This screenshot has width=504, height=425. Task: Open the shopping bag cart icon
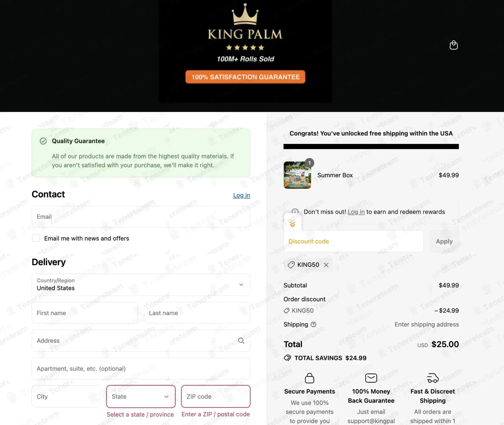(x=453, y=45)
